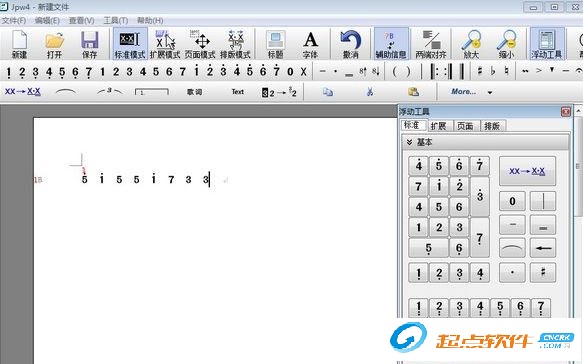Select the 标准 tab in floating panel

tap(413, 125)
